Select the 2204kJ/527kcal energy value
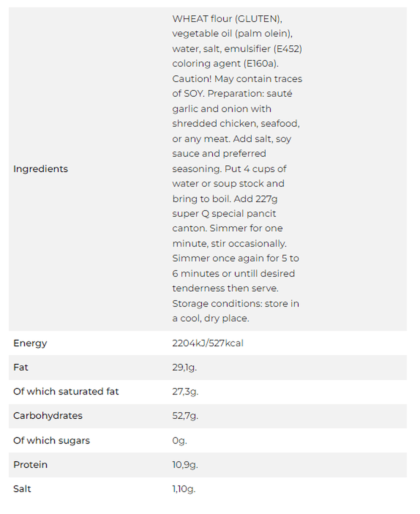The width and height of the screenshot is (420, 514). pos(208,343)
